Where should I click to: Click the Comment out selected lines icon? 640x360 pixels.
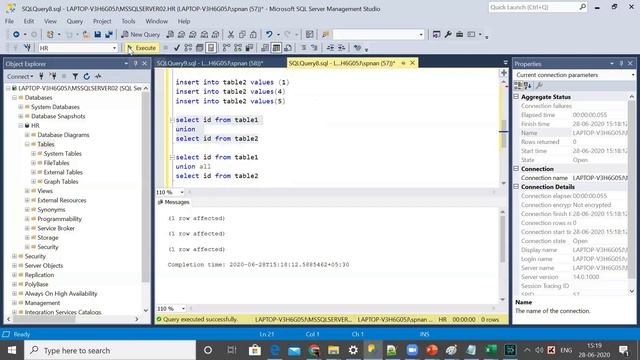(x=304, y=48)
